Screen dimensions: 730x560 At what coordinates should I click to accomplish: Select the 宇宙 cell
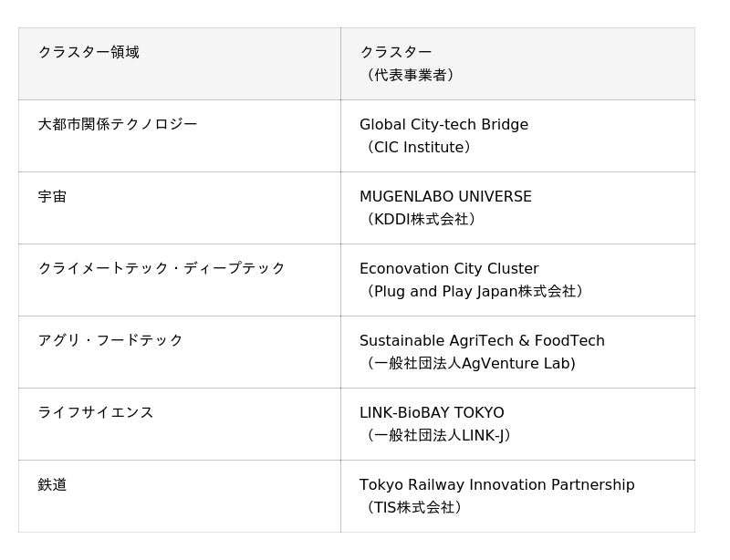pyautogui.click(x=52, y=197)
